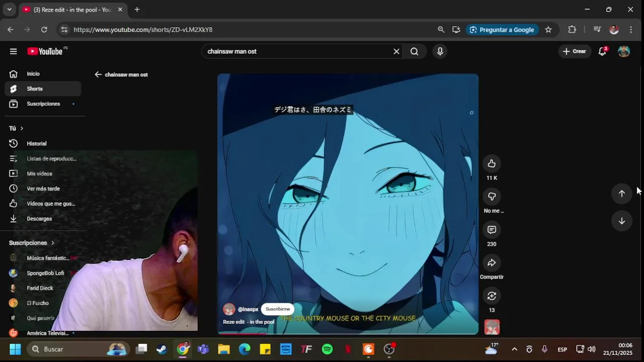Viewport: 644px width, 362px height.
Task: Open Chrome media controls icon
Action: [597, 30]
